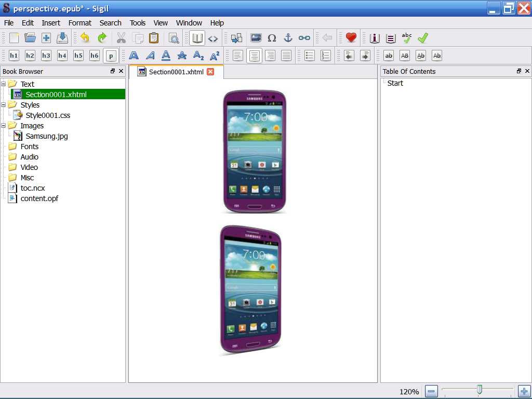
Task: Click the Undo arrow in the toolbar
Action: pos(85,38)
